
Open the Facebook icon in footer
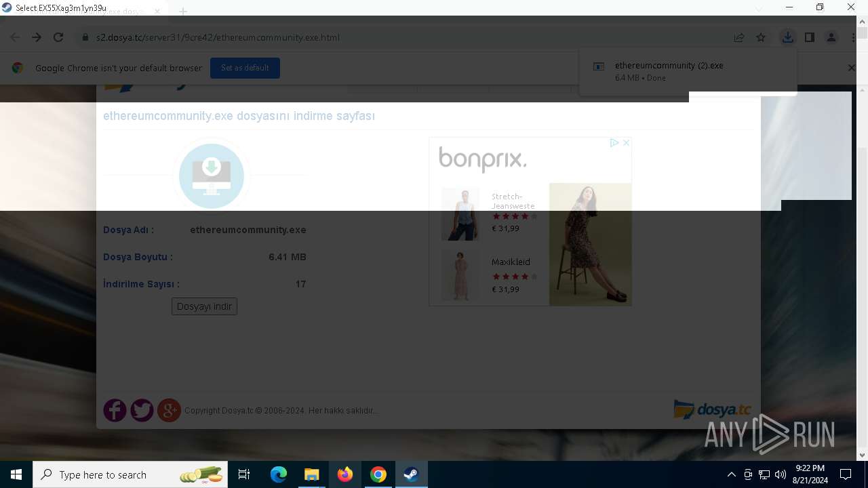coord(115,410)
